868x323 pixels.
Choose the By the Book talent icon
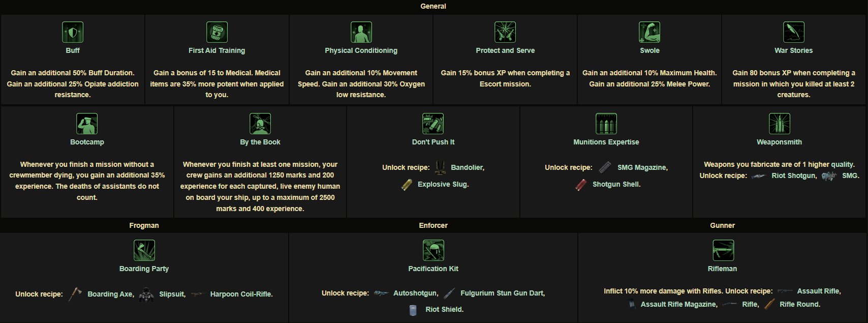260,124
